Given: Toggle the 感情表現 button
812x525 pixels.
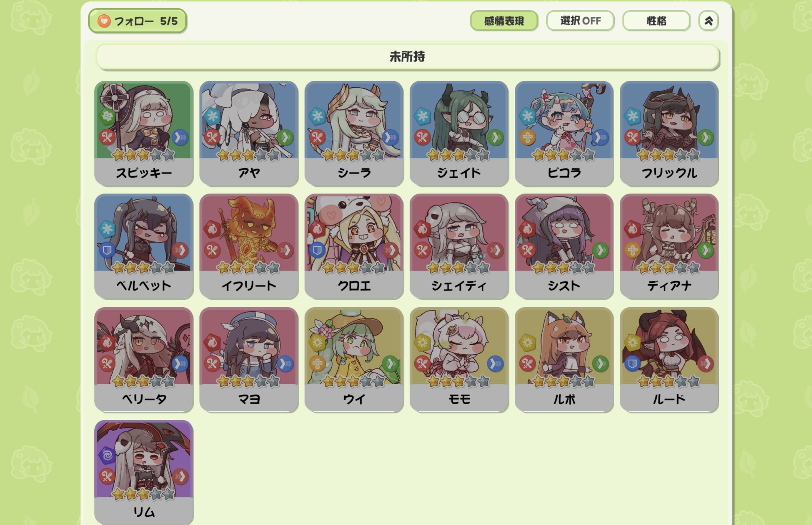Looking at the screenshot, I should (x=504, y=21).
